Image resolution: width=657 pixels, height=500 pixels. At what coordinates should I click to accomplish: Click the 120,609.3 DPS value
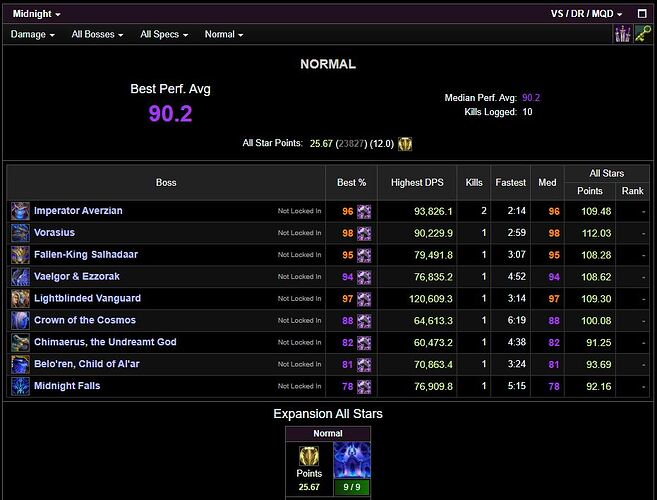(431, 299)
